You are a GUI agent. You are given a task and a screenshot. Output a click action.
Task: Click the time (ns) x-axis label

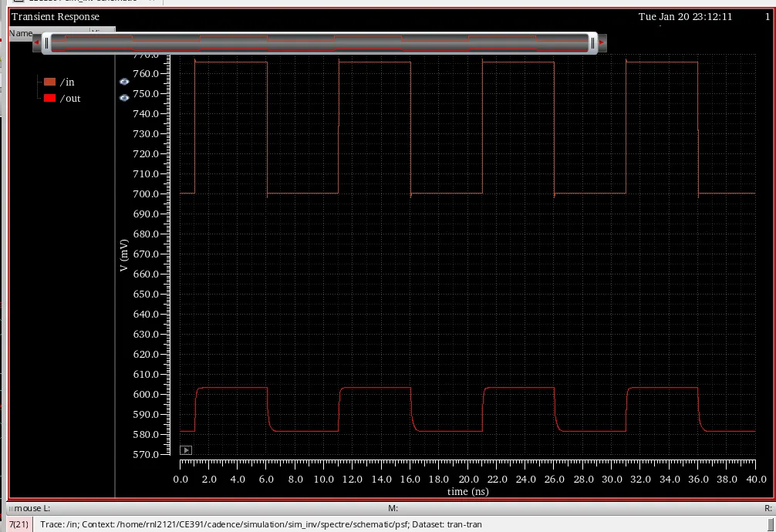point(467,491)
